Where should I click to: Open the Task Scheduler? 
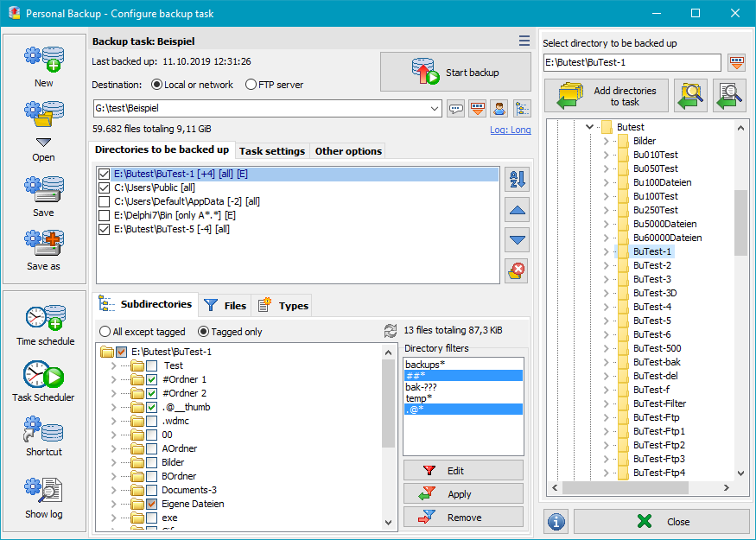(43, 378)
